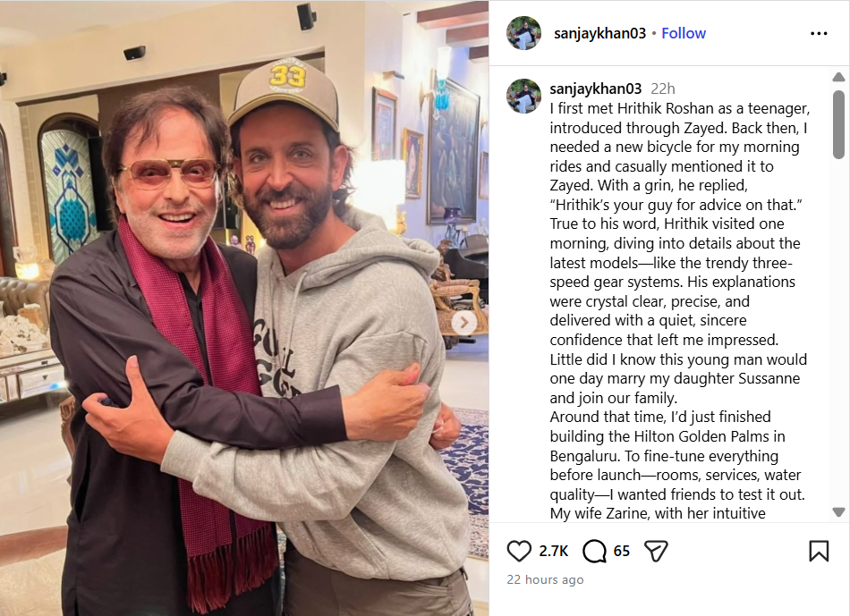Open more options three-dot menu
This screenshot has width=850, height=616.
point(819,34)
